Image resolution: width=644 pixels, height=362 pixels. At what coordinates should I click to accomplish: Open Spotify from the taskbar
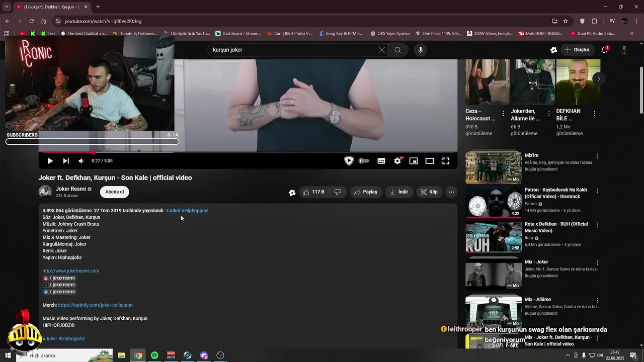tap(154, 355)
